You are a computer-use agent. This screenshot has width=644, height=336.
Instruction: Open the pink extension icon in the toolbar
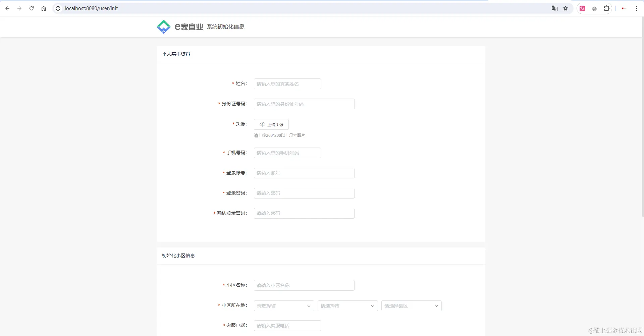click(583, 8)
